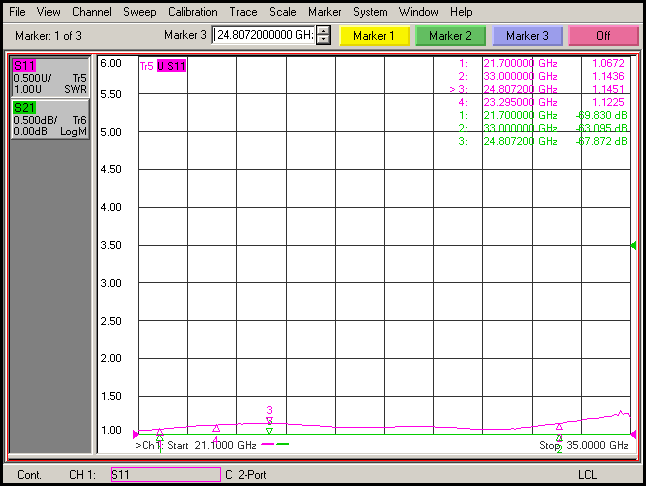Open the Marker menu
The height and width of the screenshot is (486, 646).
tap(324, 12)
